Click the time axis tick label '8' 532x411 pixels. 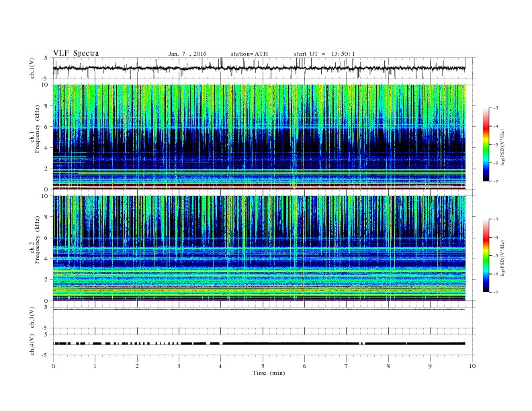(388, 366)
